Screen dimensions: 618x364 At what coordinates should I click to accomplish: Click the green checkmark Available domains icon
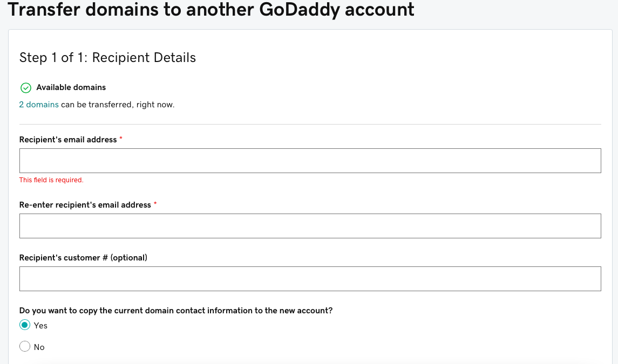(25, 88)
